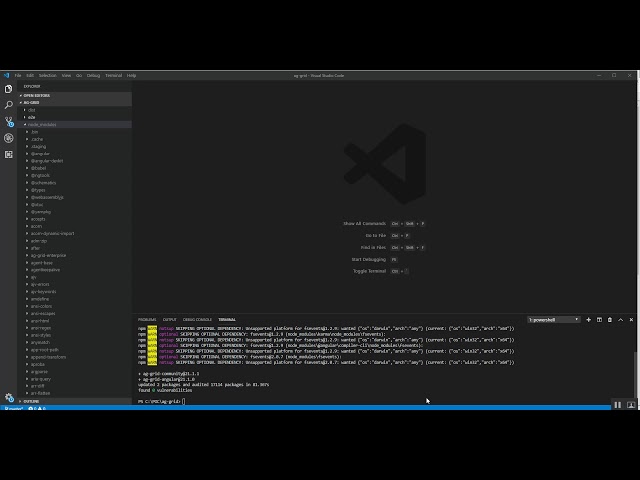
Task: Click the VS Code logo in the title bar
Action: click(x=6, y=76)
